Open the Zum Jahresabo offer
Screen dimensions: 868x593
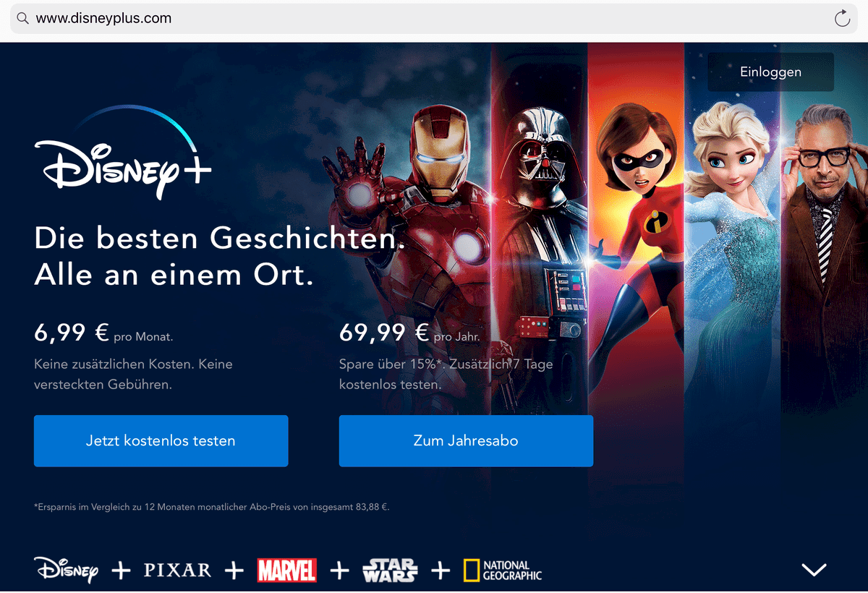pos(466,440)
